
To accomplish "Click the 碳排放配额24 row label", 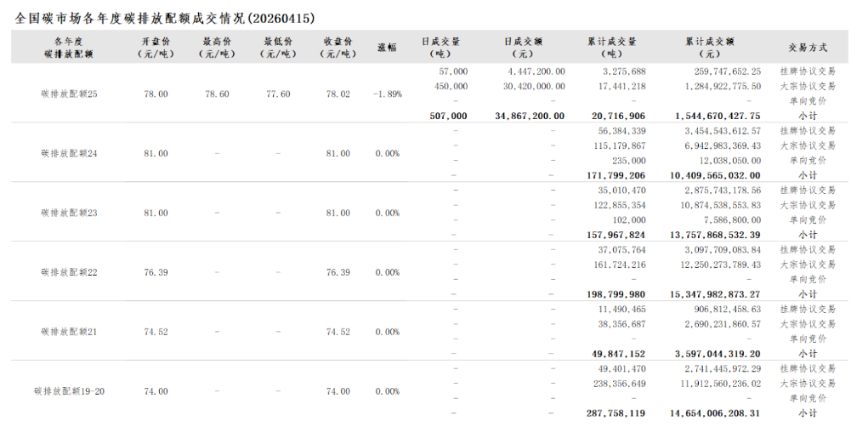I will 70,153.
